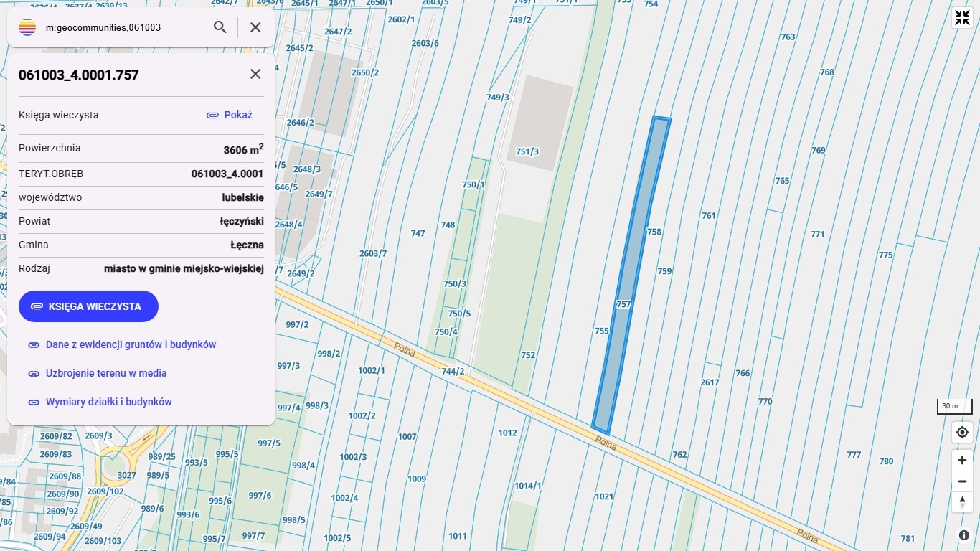Viewport: 980px width, 551px height.
Task: Exit fullscreen map mode
Action: [962, 18]
